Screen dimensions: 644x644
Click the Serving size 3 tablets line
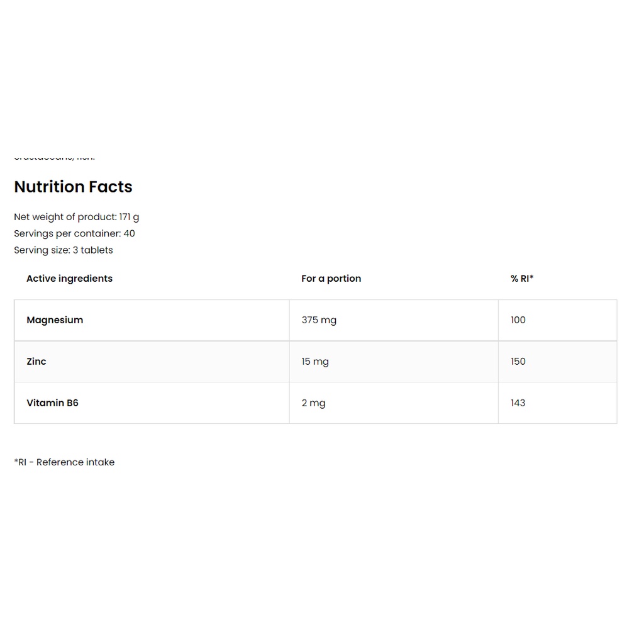pos(64,250)
